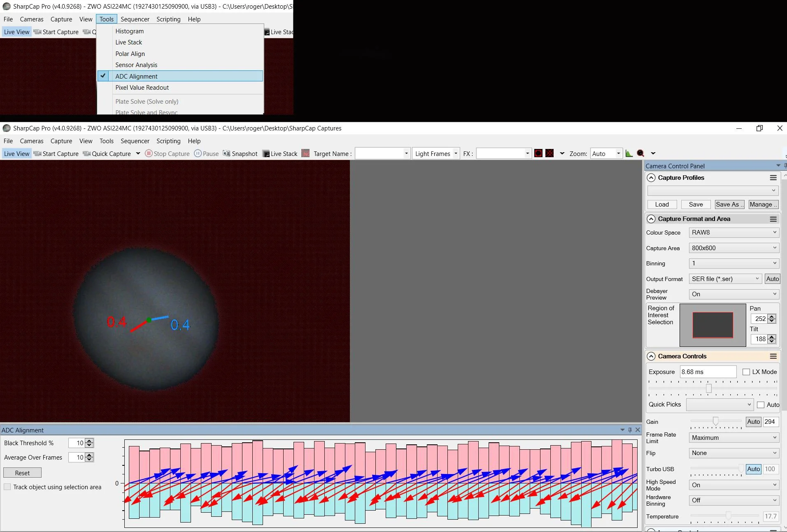The height and width of the screenshot is (532, 787).
Task: Click the Pause capture icon
Action: [207, 153]
